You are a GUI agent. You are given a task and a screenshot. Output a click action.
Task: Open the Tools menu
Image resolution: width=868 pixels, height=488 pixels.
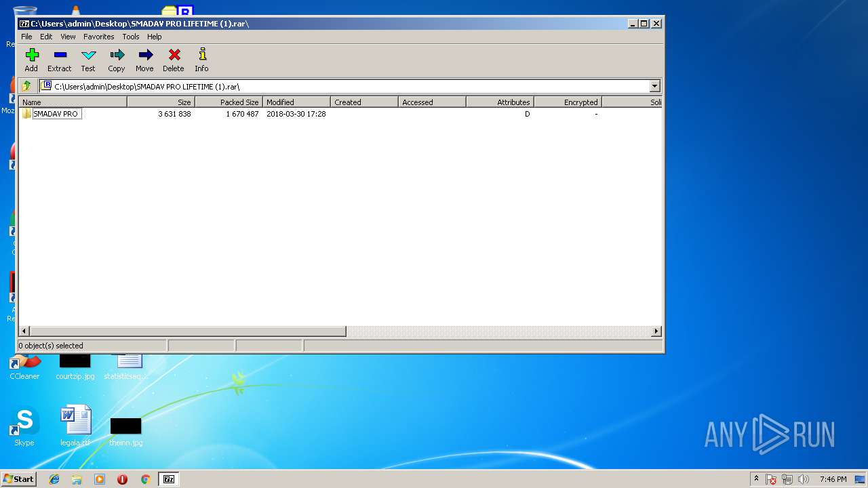(x=131, y=37)
